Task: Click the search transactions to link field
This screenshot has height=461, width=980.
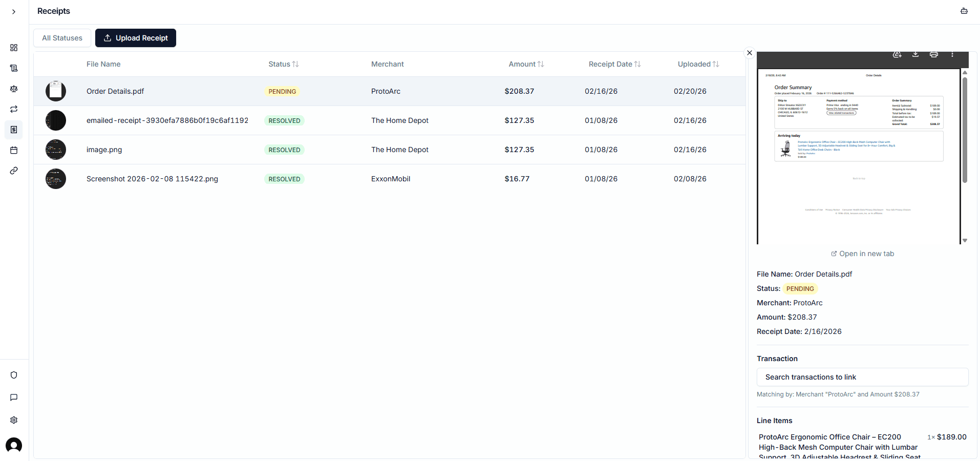Action: [862, 377]
